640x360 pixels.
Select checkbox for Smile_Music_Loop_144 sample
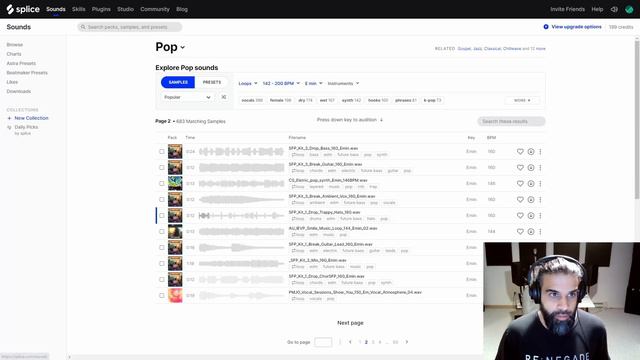click(162, 231)
